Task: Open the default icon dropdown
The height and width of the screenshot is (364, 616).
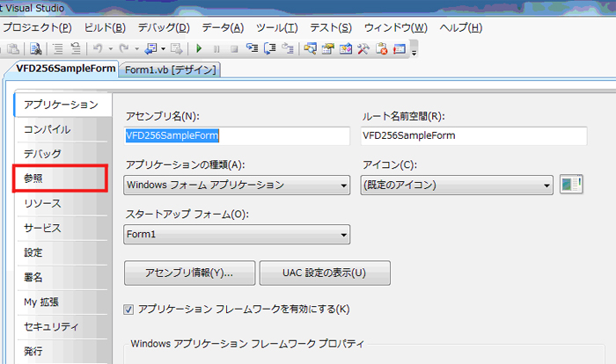Action: click(x=457, y=185)
